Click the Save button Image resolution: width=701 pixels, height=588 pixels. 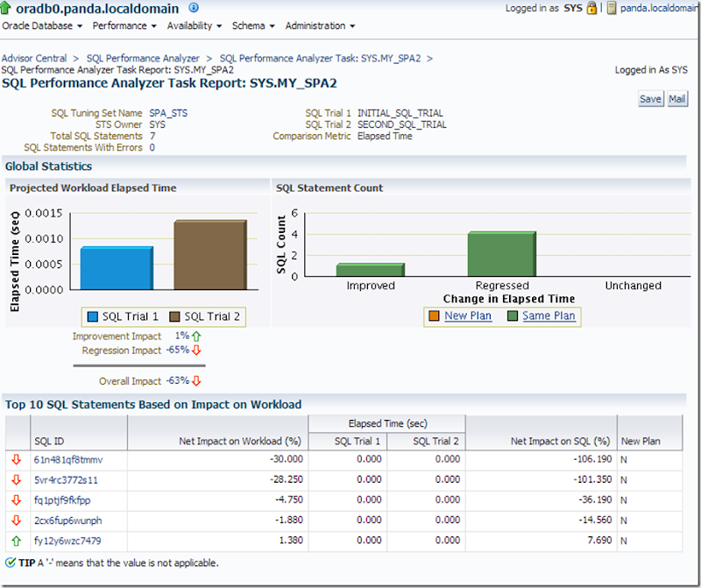650,99
